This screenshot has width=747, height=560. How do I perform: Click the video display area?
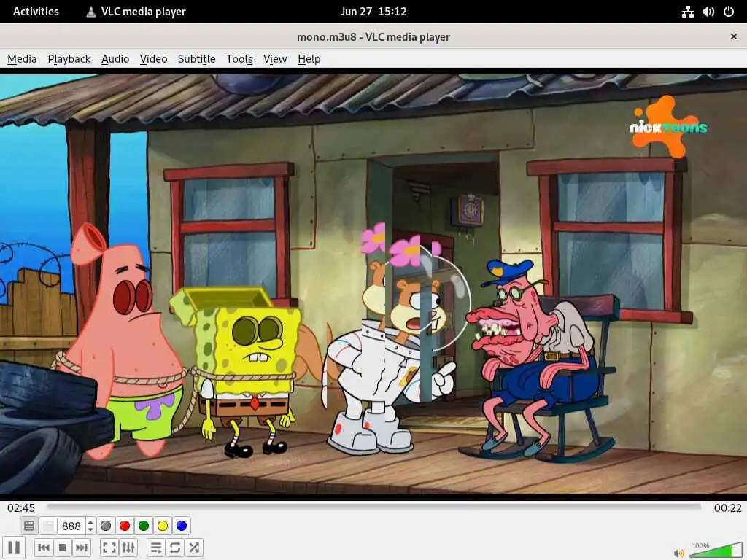click(373, 284)
